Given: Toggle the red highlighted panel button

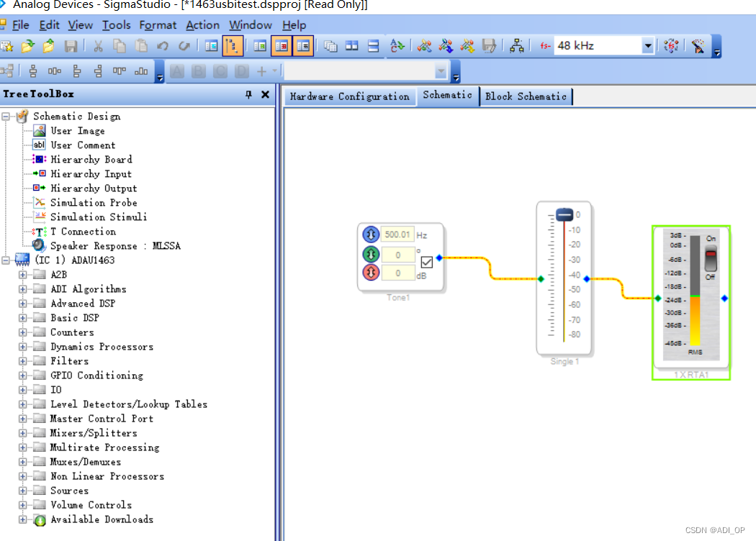Looking at the screenshot, I should (x=282, y=46).
